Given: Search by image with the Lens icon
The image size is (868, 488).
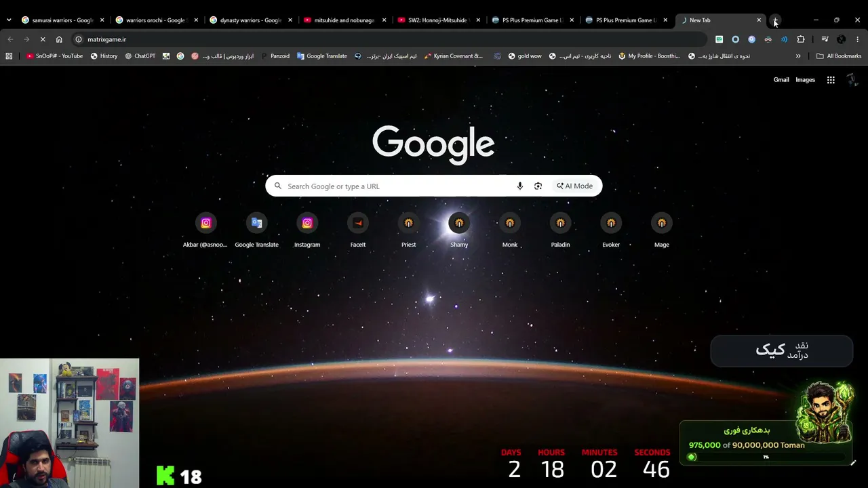Looking at the screenshot, I should (538, 186).
